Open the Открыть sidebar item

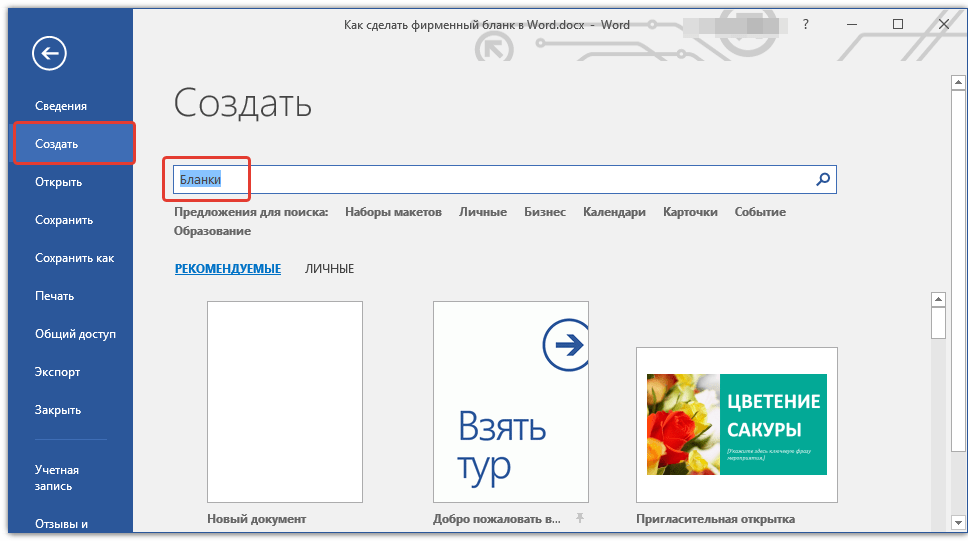point(59,182)
